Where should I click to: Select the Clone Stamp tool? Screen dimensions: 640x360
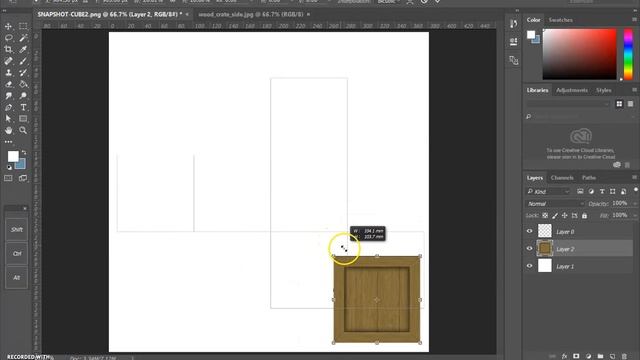click(8, 73)
